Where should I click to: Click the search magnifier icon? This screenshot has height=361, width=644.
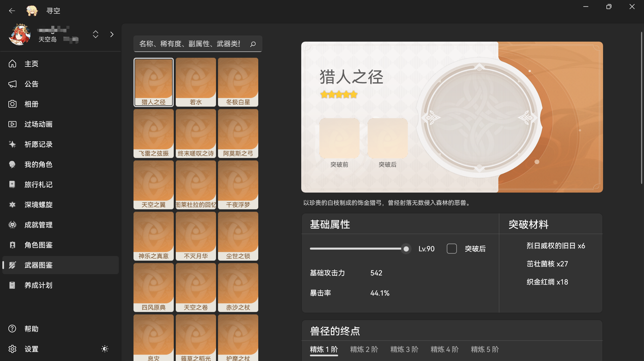coord(253,44)
